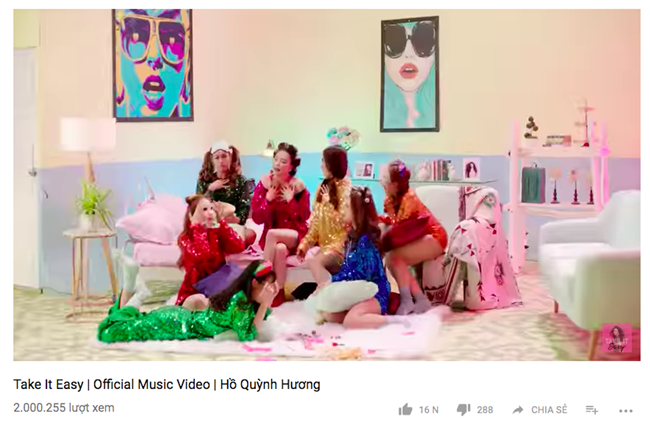650x427 pixels.
Task: Open the add-to-playlist icon
Action: pyautogui.click(x=592, y=410)
